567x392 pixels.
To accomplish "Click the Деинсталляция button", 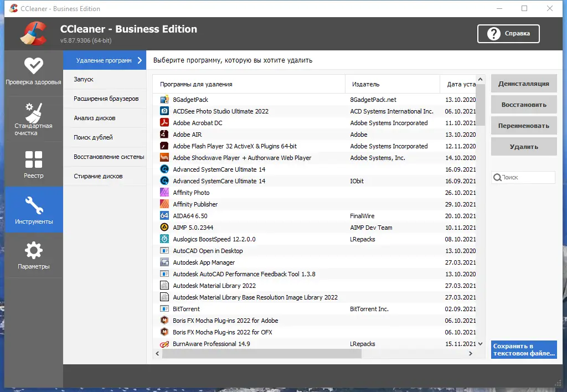I will click(x=524, y=84).
